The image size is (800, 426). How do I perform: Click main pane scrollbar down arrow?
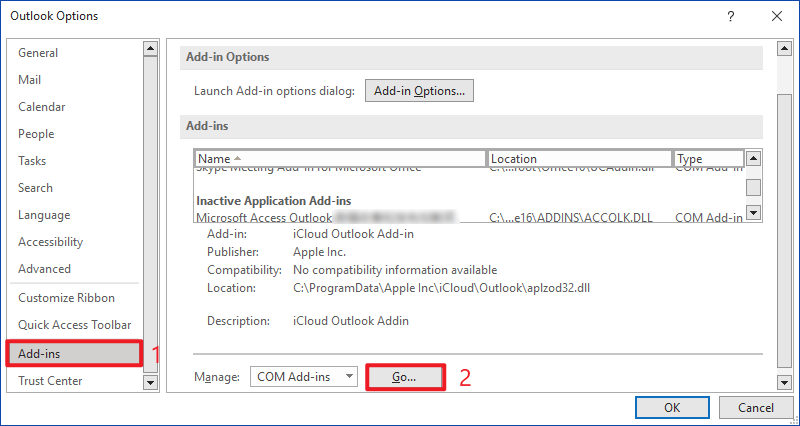pos(784,382)
